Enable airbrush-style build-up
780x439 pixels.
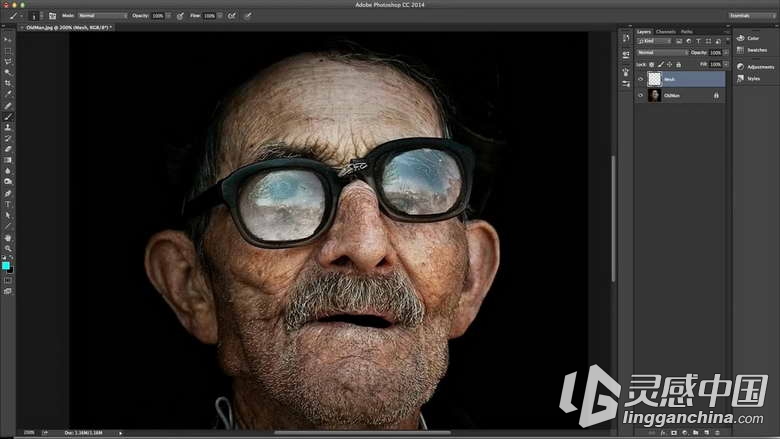point(232,16)
